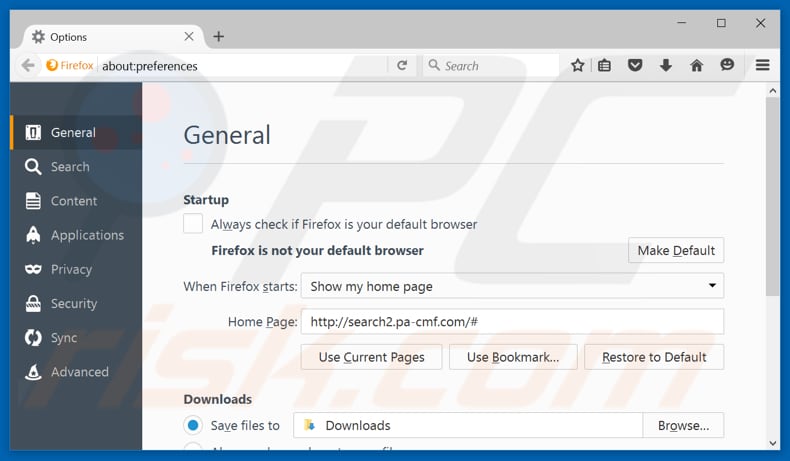Open the Advanced preferences pane
This screenshot has height=461, width=790.
pyautogui.click(x=76, y=372)
